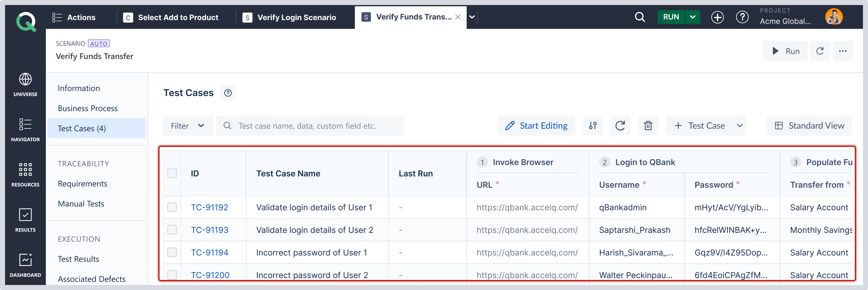This screenshot has height=290, width=868.
Task: Click the Start Editing button
Action: pos(536,126)
